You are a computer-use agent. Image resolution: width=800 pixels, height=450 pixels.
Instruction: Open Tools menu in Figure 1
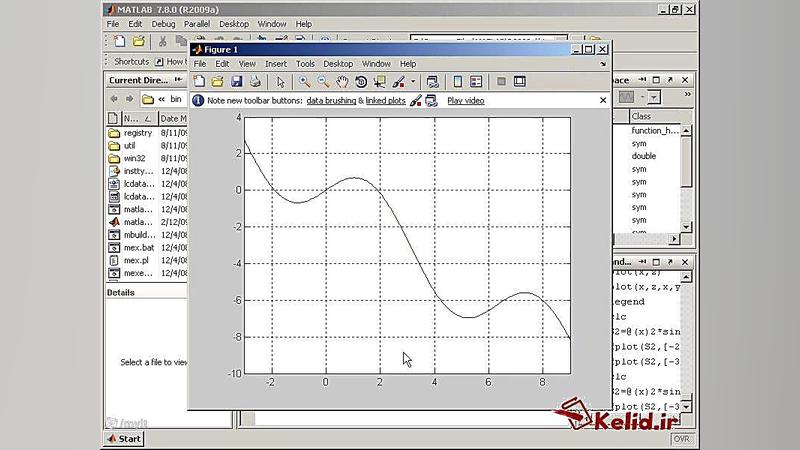click(305, 64)
